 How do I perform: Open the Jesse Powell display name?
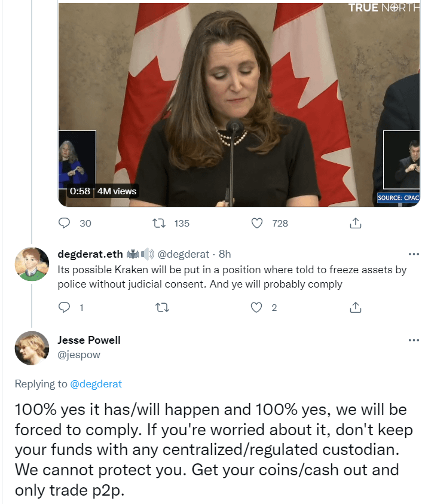coord(88,340)
